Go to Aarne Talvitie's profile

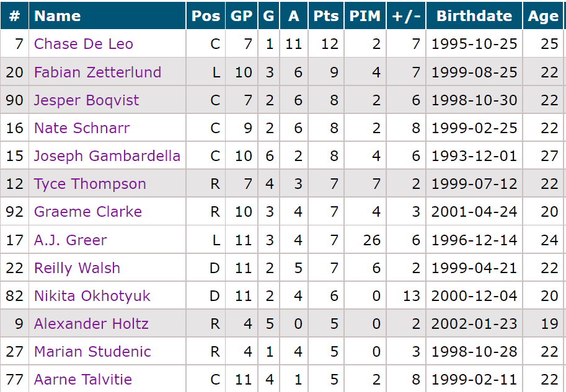point(83,380)
